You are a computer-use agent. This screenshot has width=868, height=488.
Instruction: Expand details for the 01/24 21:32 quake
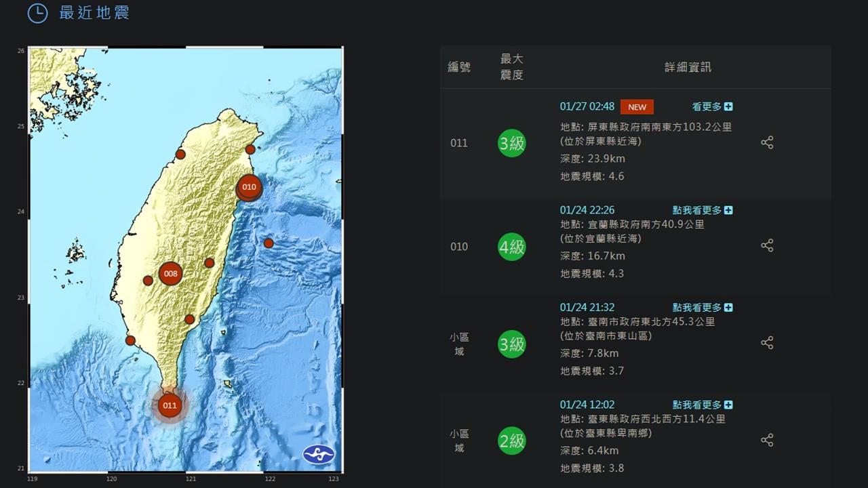(x=700, y=307)
